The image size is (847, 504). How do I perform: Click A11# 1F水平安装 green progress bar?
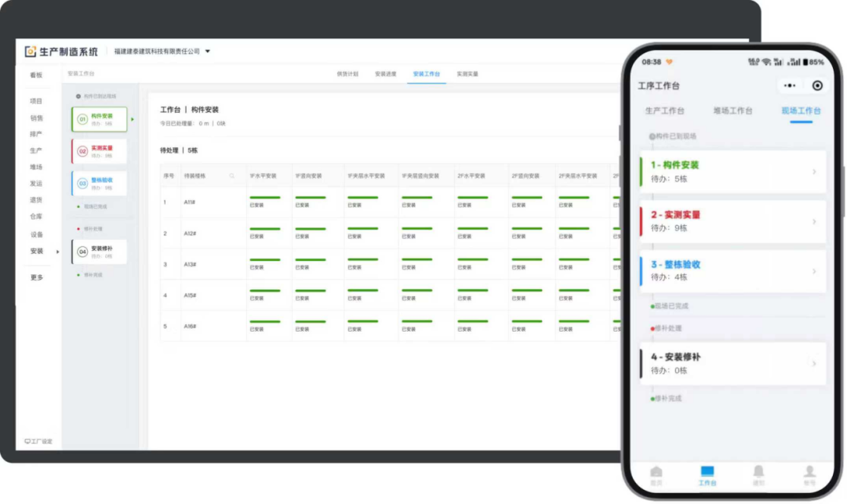point(265,198)
